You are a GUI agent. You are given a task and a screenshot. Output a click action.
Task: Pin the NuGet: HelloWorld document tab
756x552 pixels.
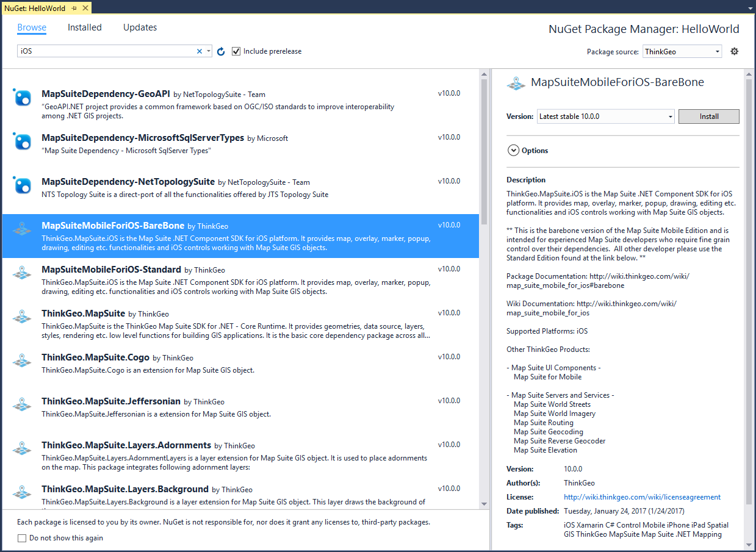point(74,9)
